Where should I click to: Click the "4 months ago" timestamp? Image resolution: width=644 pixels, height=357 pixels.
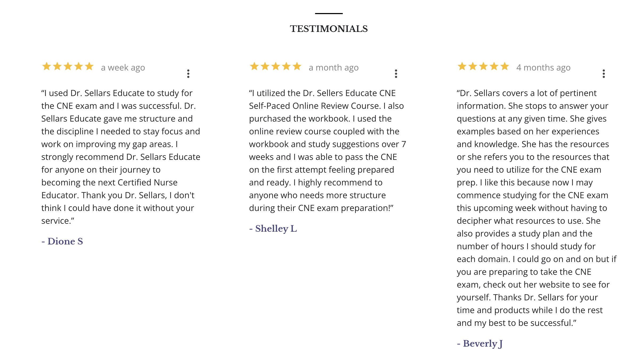543,68
